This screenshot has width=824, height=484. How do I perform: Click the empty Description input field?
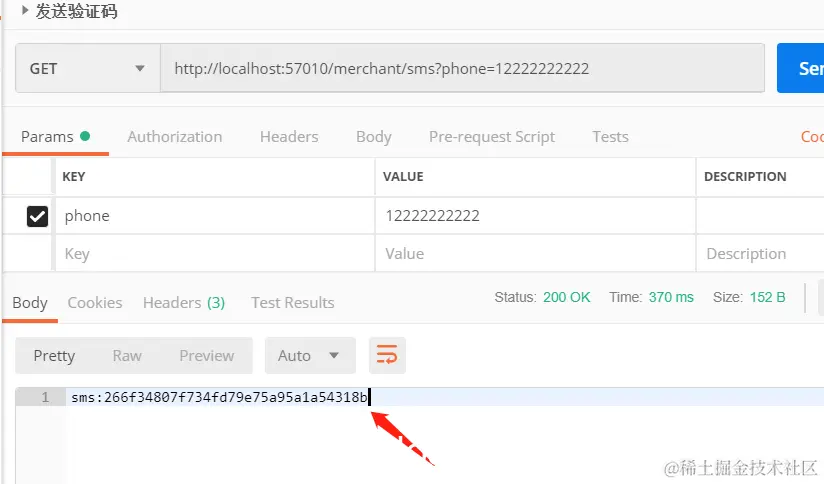coord(760,253)
